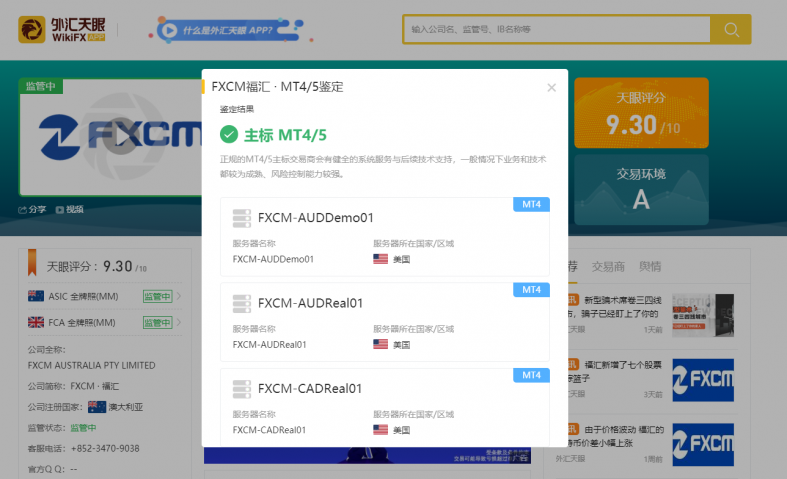Click the Australian flag beside 澳大利亚
Viewport: 787px width, 479px height.
pos(97,407)
